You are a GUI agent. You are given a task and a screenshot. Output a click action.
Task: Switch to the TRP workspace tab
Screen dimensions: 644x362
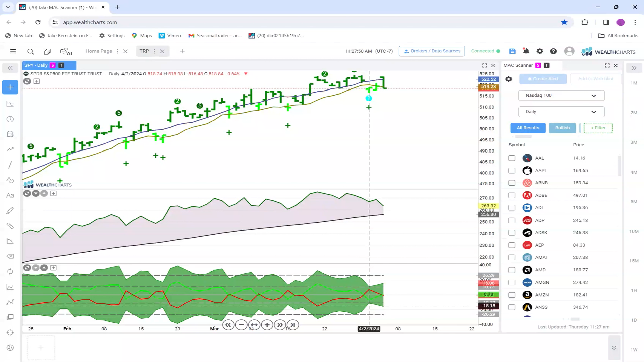[x=144, y=51]
